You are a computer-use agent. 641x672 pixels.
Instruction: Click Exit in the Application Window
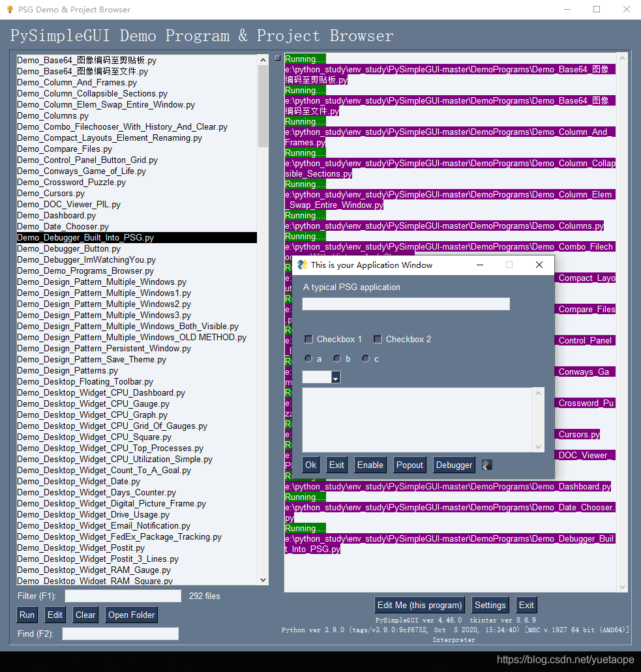(x=336, y=465)
